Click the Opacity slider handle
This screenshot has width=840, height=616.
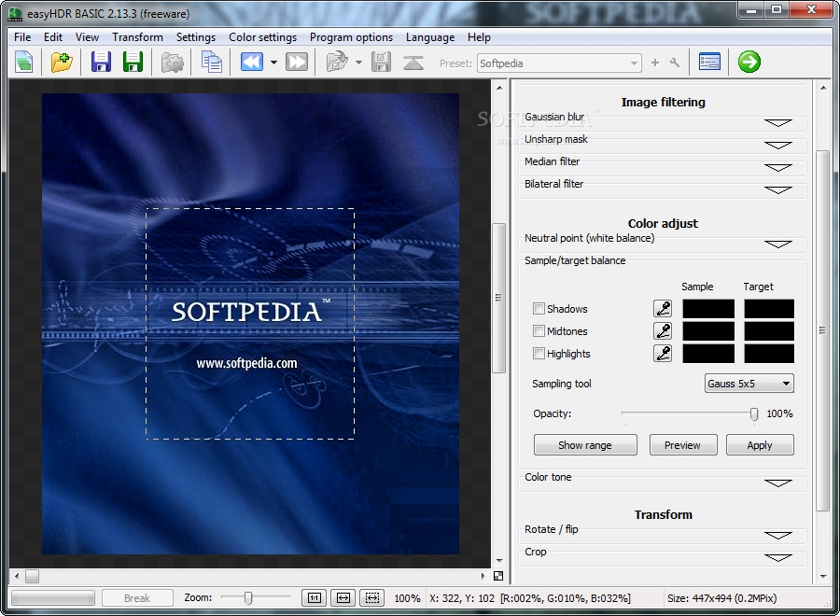(x=754, y=414)
